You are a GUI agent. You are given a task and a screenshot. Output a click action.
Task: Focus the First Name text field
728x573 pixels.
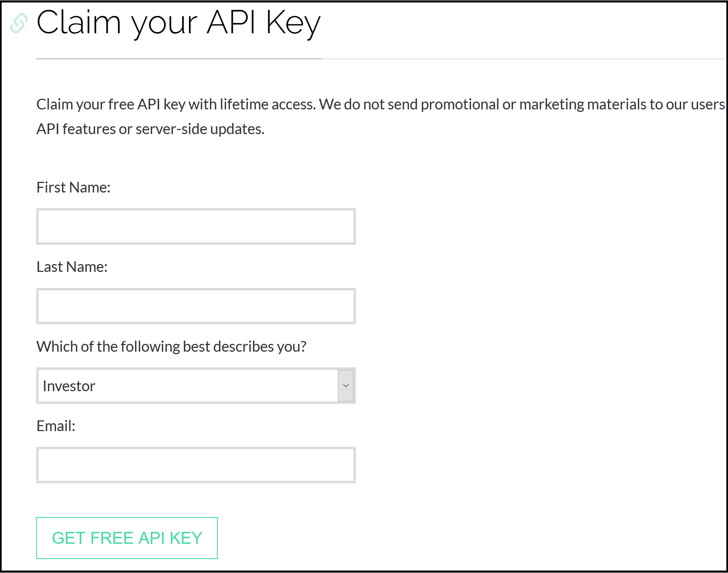(x=196, y=226)
